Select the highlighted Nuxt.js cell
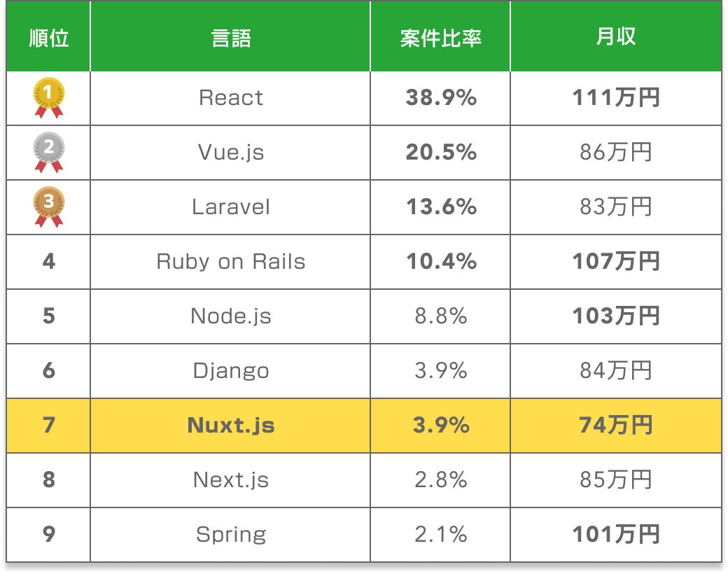The image size is (728, 574). [x=231, y=426]
